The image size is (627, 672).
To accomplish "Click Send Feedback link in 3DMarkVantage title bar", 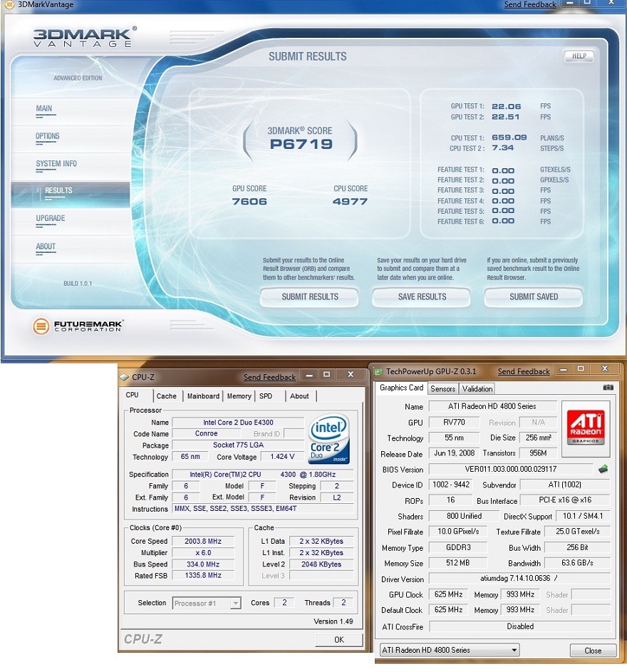I will click(529, 5).
